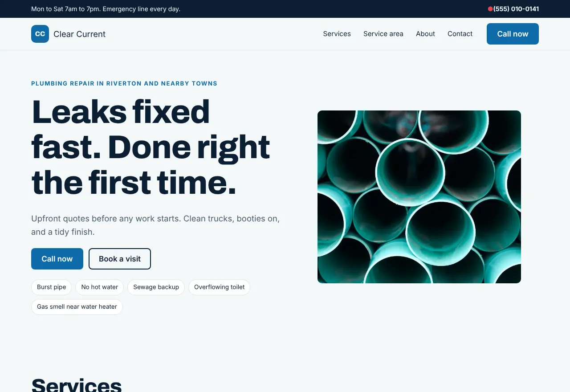Click the Clear Current brand name
The width and height of the screenshot is (570, 392).
point(80,34)
